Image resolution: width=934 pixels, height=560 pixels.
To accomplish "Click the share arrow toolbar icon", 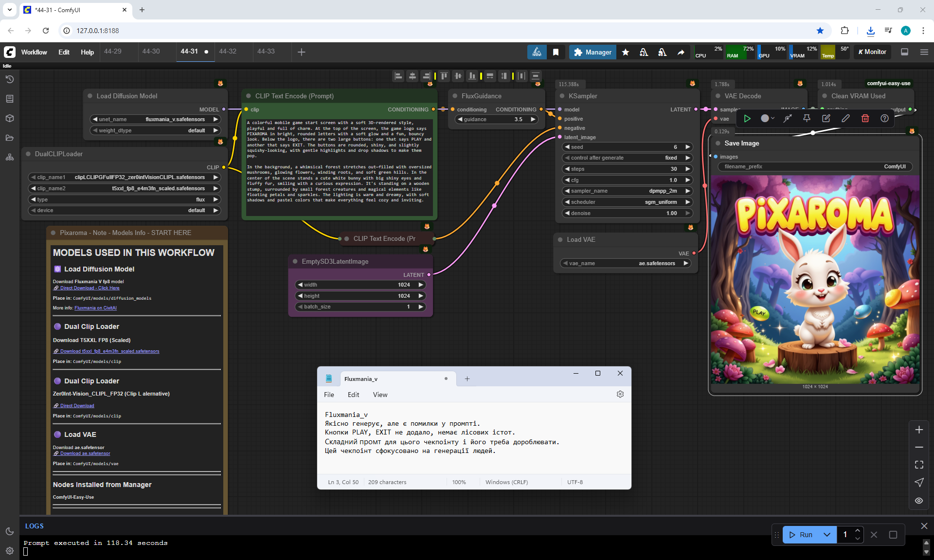I will pyautogui.click(x=681, y=52).
